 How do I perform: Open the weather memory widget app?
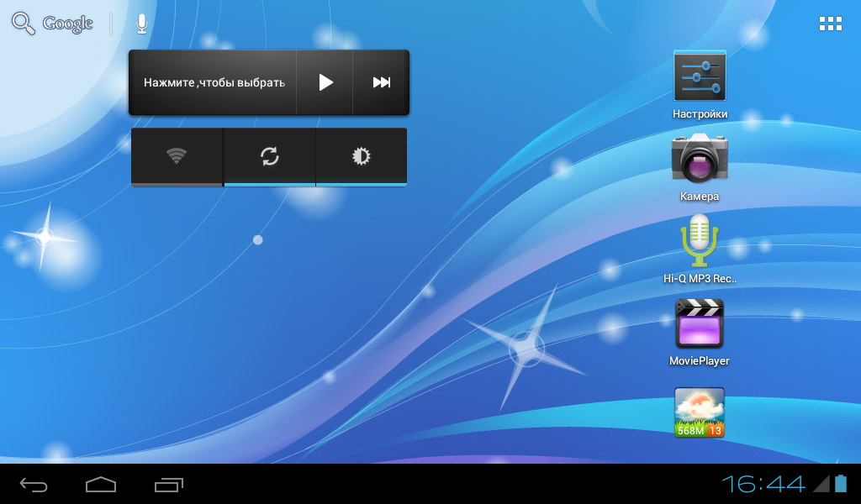pyautogui.click(x=700, y=412)
